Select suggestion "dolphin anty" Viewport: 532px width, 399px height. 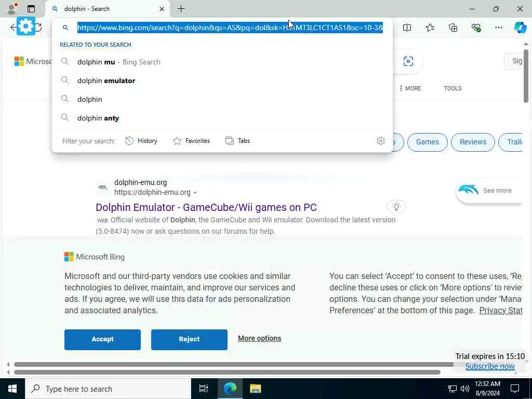(222, 118)
